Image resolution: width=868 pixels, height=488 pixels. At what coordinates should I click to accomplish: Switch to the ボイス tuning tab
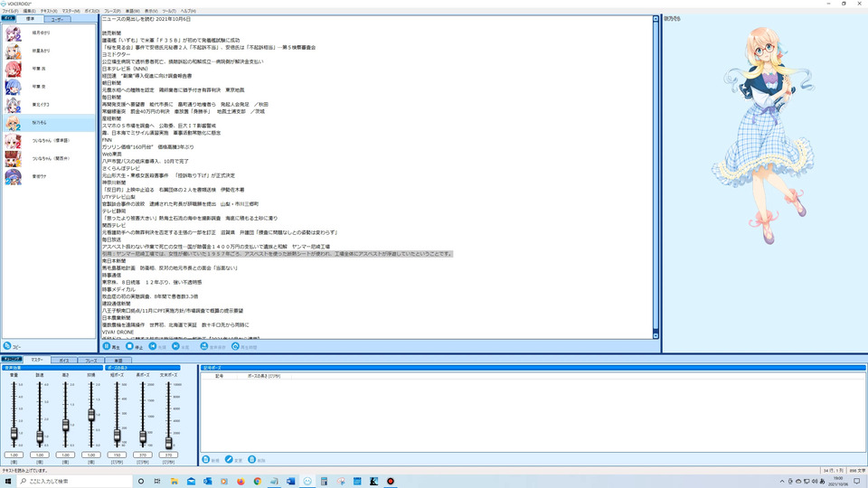click(x=64, y=361)
